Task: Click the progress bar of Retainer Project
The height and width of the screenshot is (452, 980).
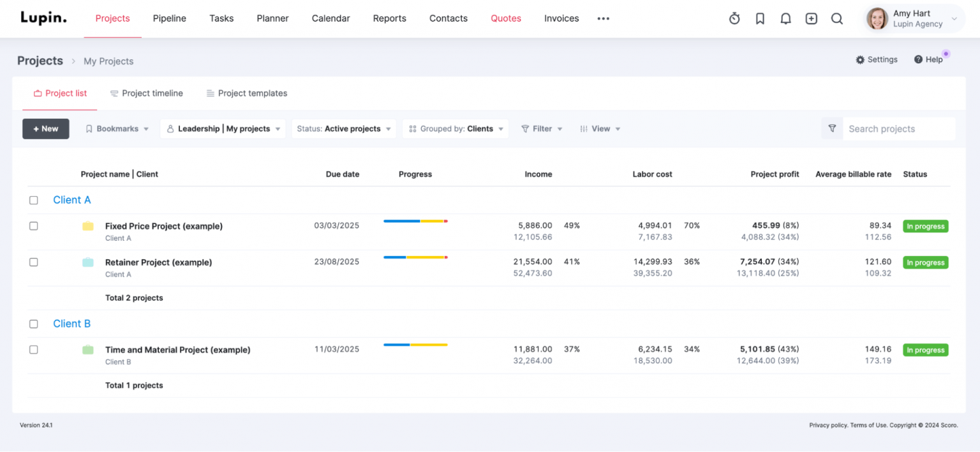Action: [415, 258]
